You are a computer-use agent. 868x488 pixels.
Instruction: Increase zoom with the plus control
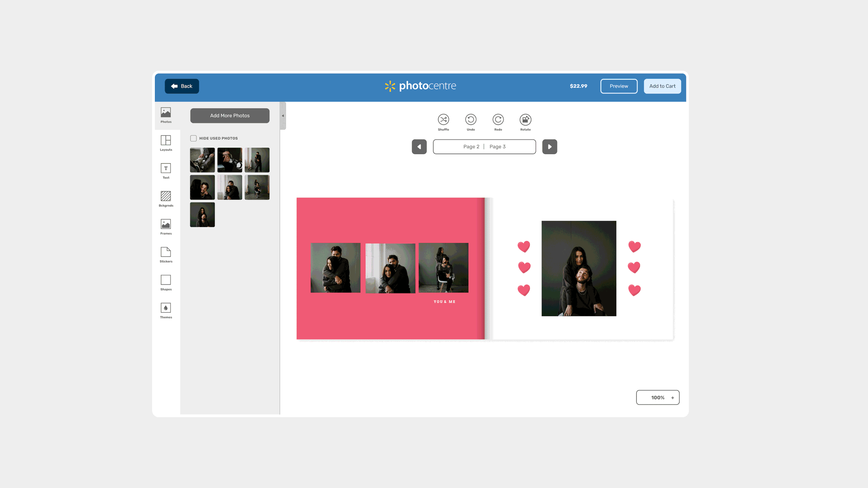coord(673,398)
